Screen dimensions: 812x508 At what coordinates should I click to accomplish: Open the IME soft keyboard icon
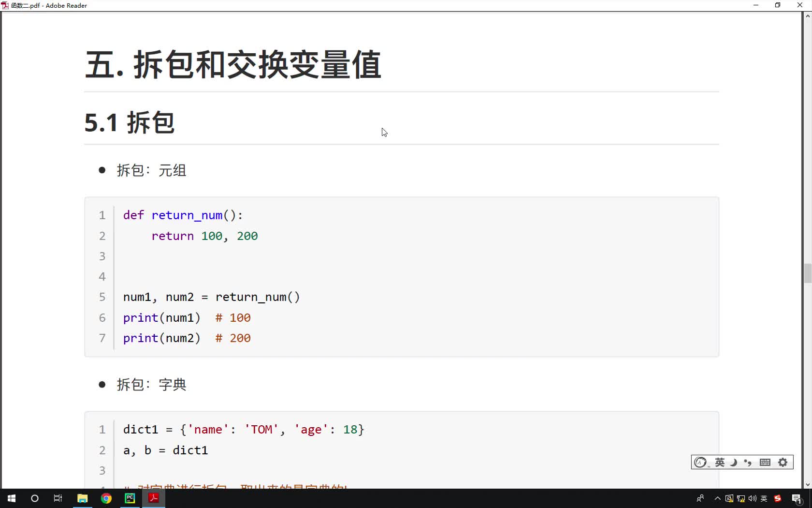pyautogui.click(x=765, y=463)
